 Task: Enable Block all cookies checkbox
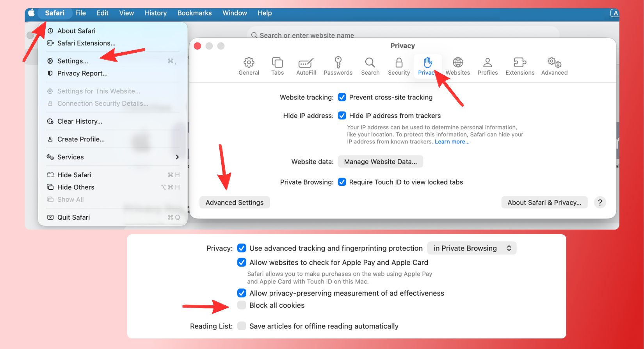[x=242, y=305]
